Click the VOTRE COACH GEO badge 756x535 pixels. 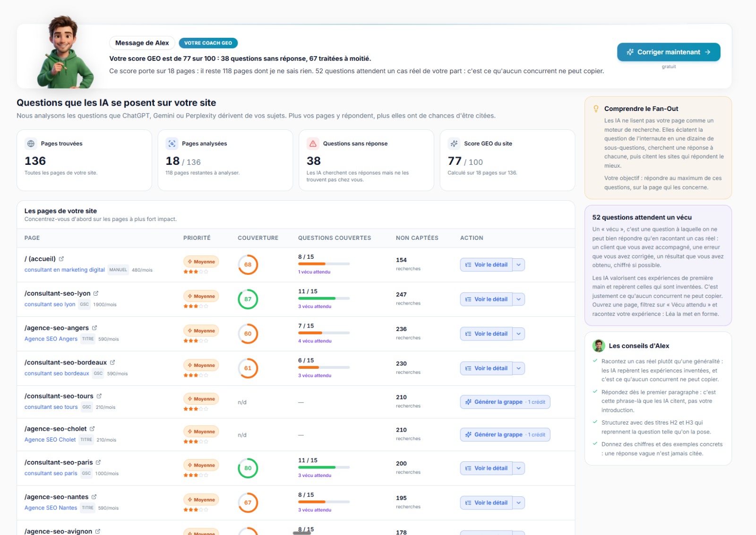[x=208, y=43]
